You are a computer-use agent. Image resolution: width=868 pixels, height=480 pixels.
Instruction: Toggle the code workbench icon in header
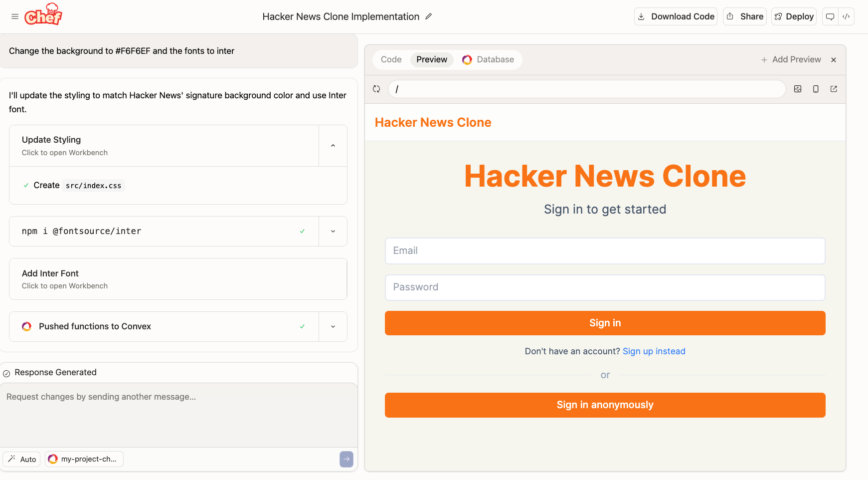click(x=846, y=16)
